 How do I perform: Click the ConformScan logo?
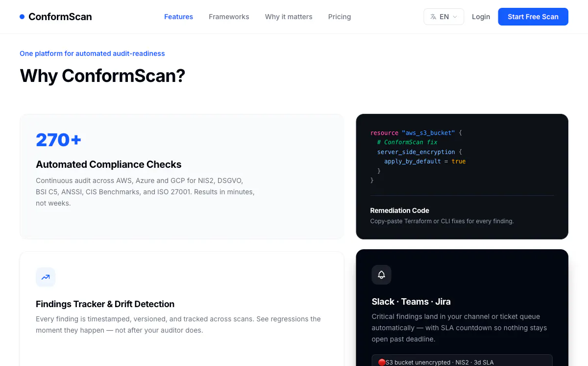tap(55, 17)
